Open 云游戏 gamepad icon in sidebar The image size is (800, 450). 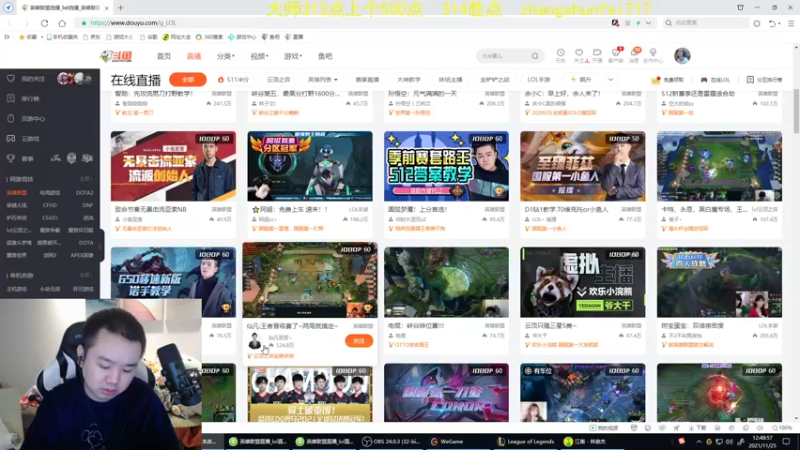[11, 138]
